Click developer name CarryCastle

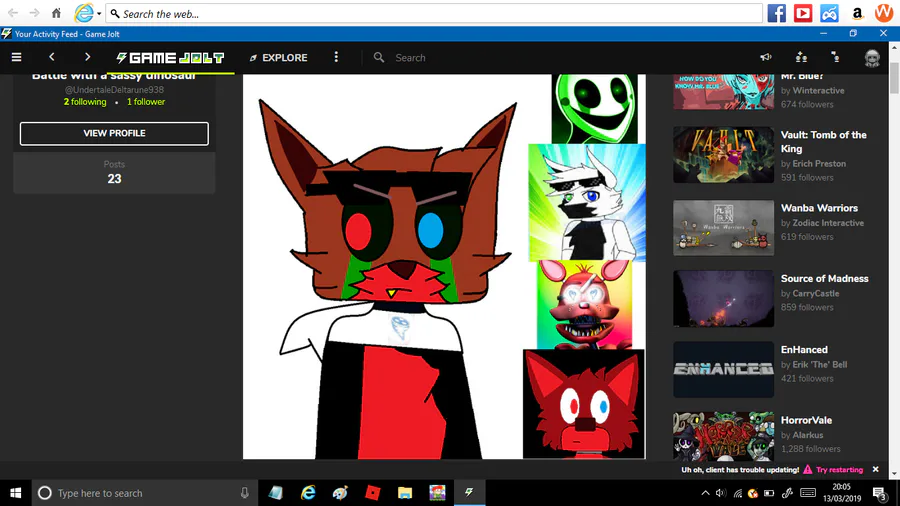tap(816, 293)
